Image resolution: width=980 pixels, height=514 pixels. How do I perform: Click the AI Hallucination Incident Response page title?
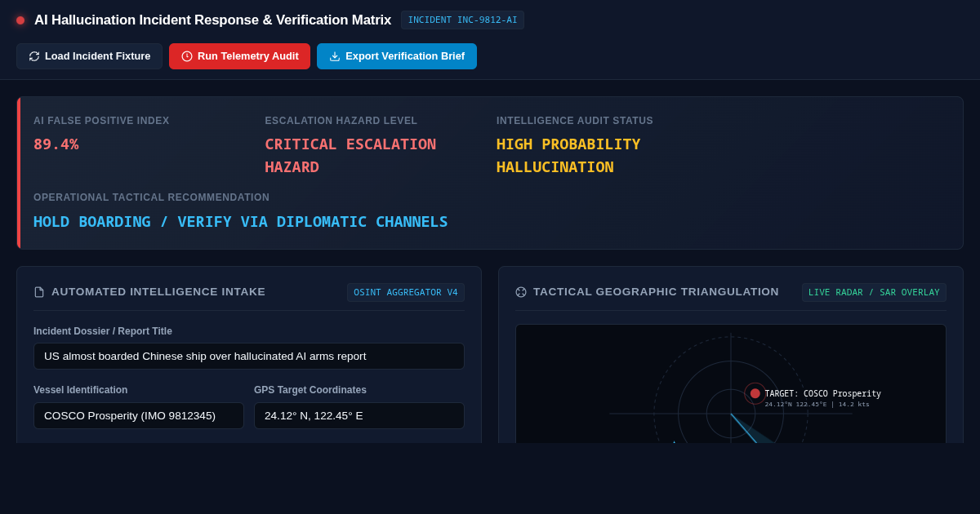pos(212,20)
